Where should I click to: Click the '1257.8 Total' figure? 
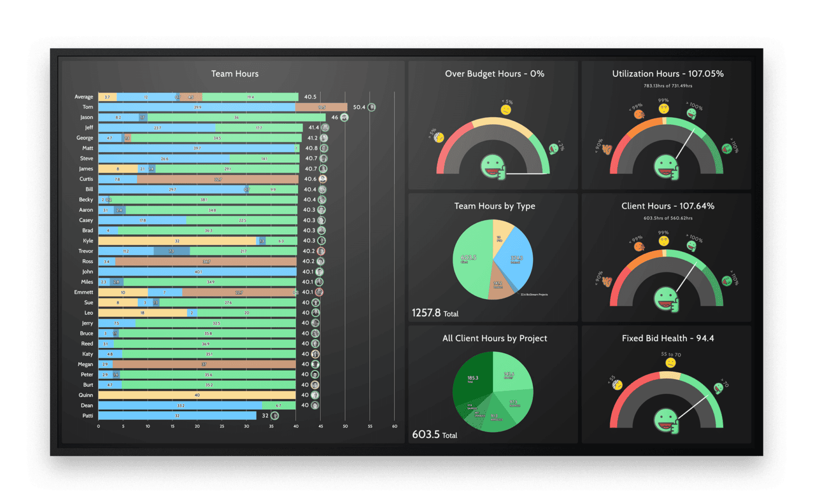tap(435, 313)
